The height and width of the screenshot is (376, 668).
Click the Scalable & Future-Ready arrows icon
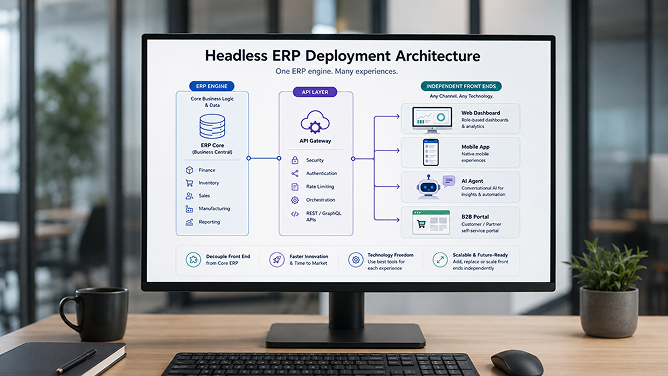tap(440, 259)
